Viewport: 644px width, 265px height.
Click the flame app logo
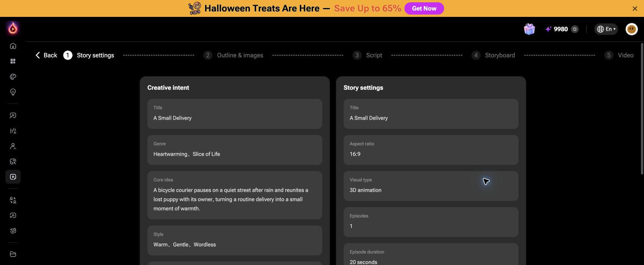13,28
